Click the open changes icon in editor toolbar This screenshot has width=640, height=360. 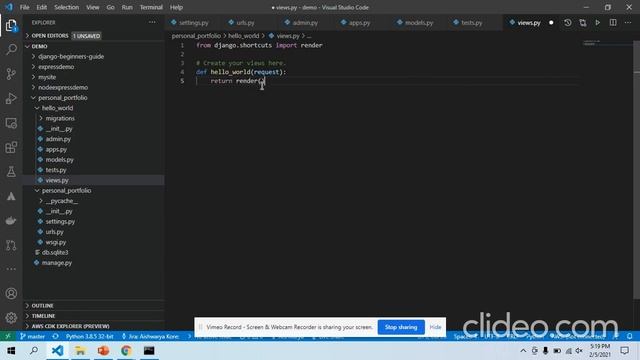pyautogui.click(x=582, y=23)
